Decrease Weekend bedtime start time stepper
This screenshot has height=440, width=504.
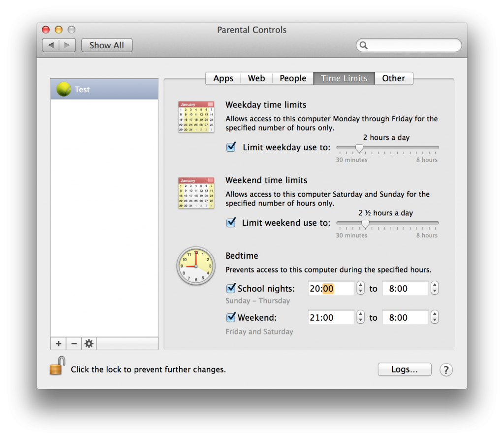point(361,321)
